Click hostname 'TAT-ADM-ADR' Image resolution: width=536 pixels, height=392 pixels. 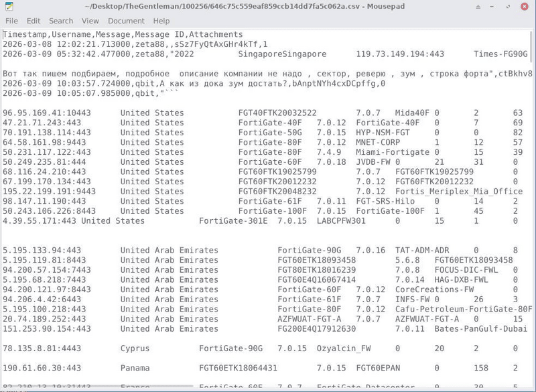click(x=422, y=251)
